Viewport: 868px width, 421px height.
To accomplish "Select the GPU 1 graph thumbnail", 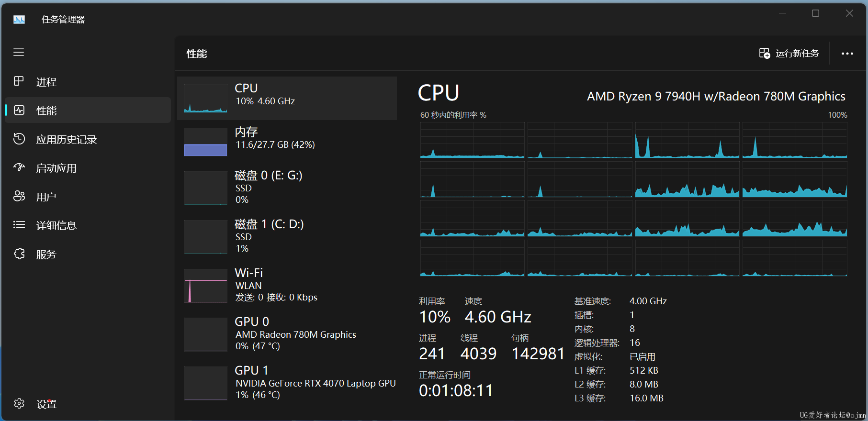I will (x=206, y=383).
